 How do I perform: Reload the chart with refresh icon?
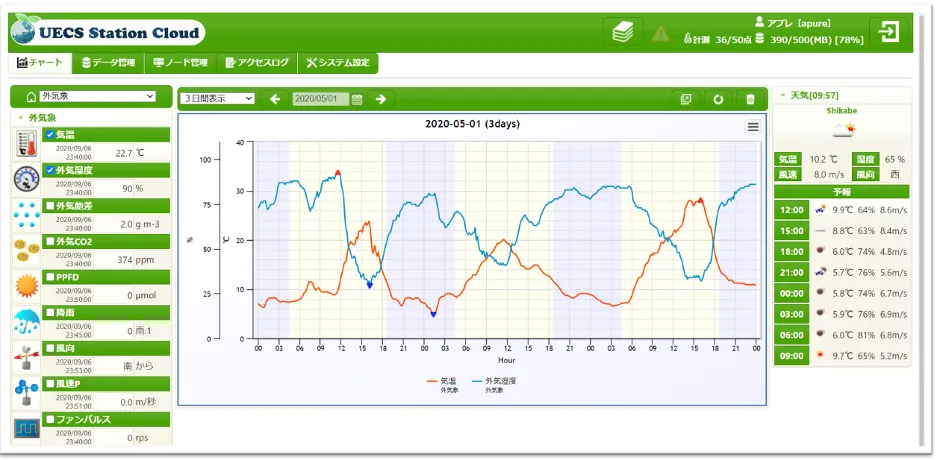(x=717, y=99)
